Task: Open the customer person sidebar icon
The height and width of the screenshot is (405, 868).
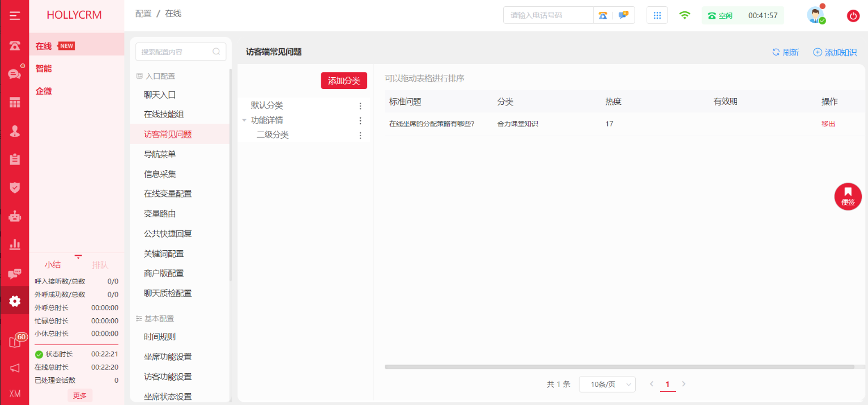Action: (15, 130)
